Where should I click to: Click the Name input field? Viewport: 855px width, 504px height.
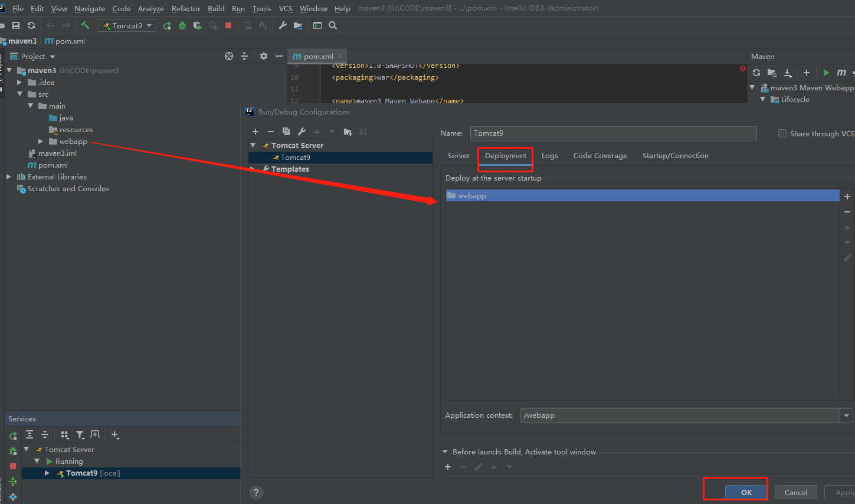pos(613,133)
